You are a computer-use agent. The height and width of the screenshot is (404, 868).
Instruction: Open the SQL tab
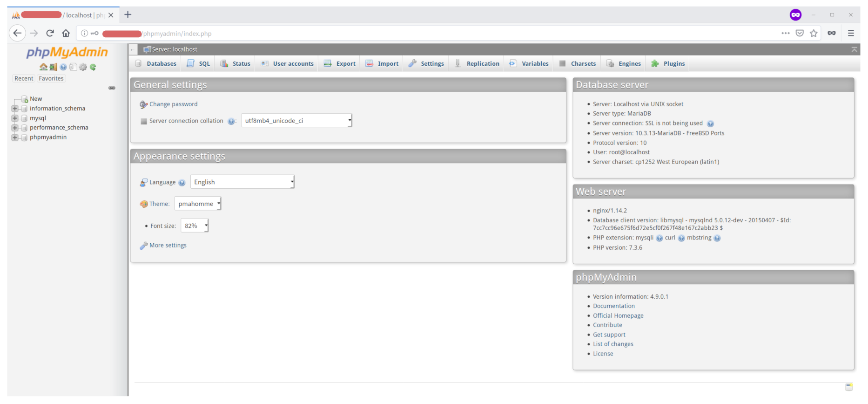coord(198,64)
